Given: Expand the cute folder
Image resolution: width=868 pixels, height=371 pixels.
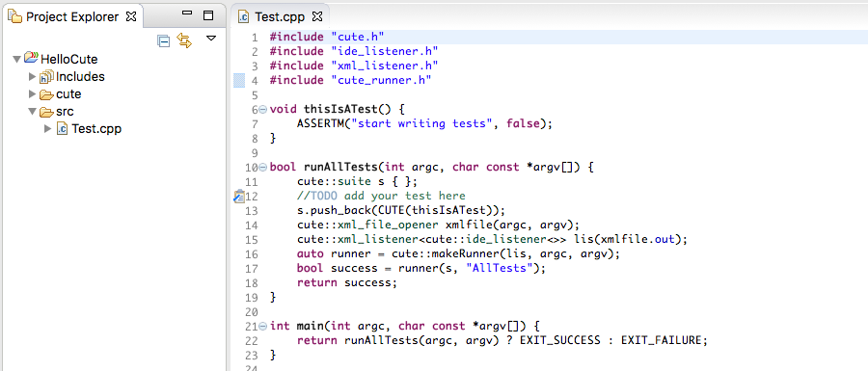Looking at the screenshot, I should (x=33, y=94).
